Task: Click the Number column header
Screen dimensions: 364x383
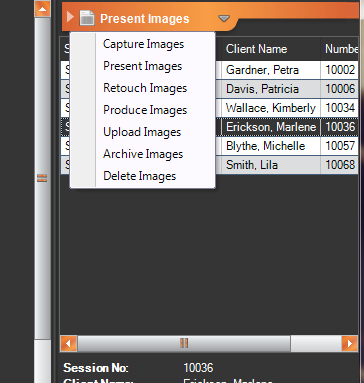Action: click(340, 49)
